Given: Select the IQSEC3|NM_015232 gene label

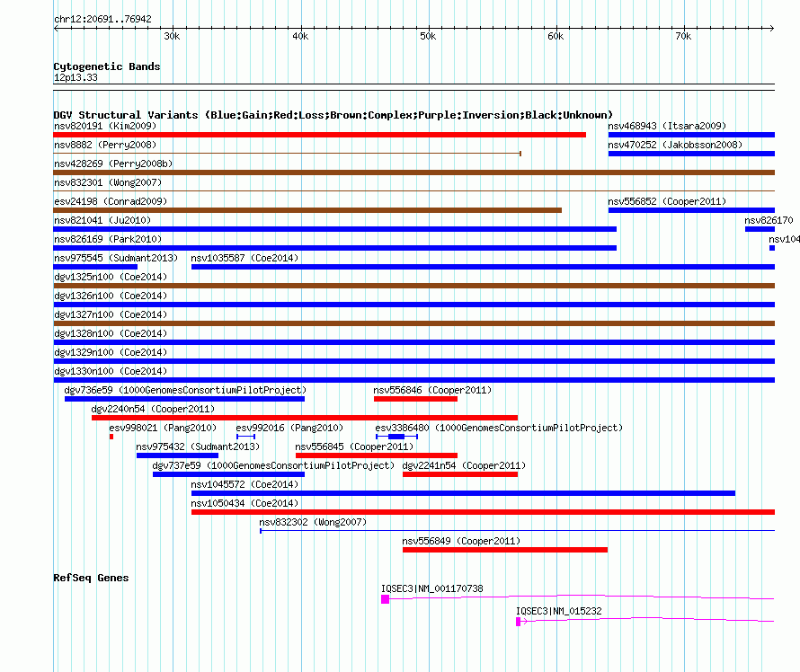Looking at the screenshot, I should coord(559,611).
